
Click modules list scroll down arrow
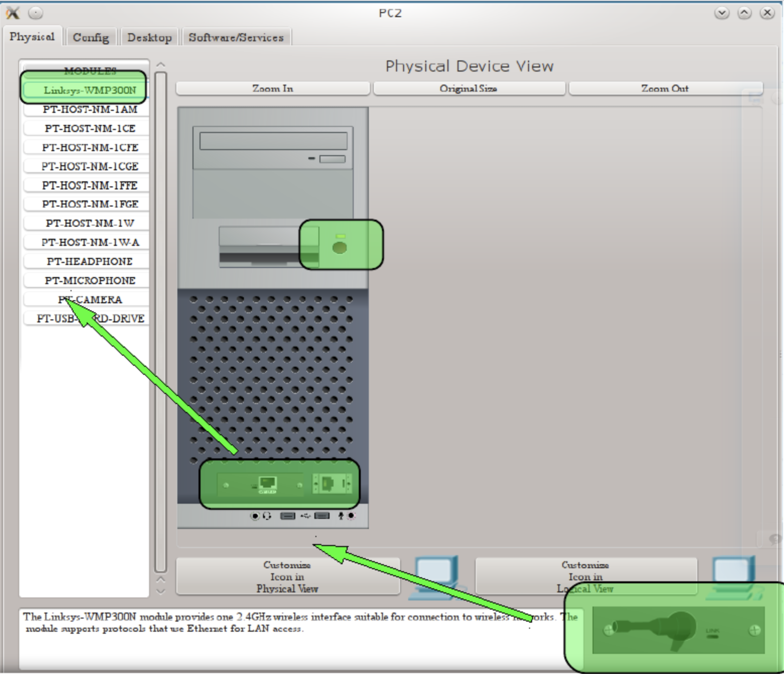coord(161,591)
